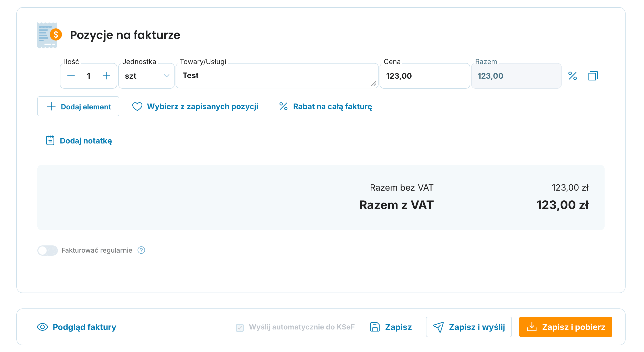The height and width of the screenshot is (352, 644).
Task: Click the item discount percent icon
Action: pyautogui.click(x=573, y=76)
